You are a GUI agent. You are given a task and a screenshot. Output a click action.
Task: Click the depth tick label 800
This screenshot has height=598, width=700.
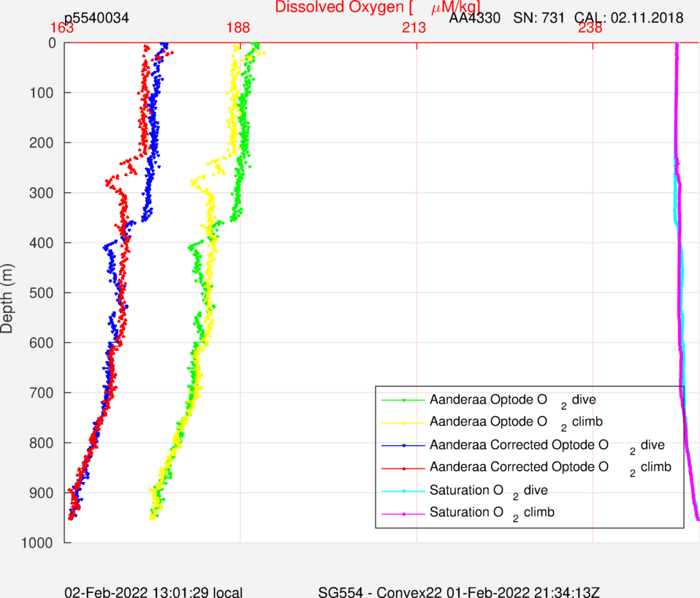tap(42, 443)
